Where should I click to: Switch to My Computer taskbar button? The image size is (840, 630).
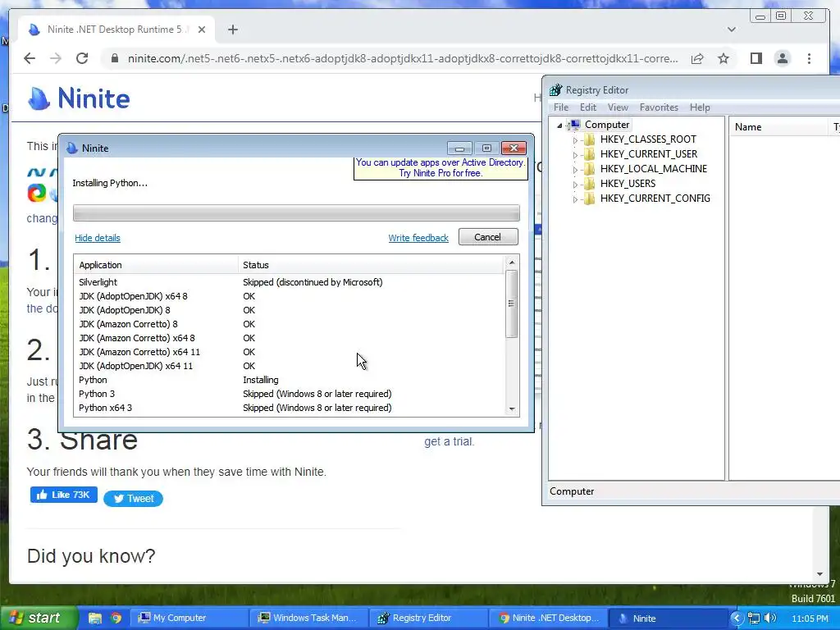(190, 619)
